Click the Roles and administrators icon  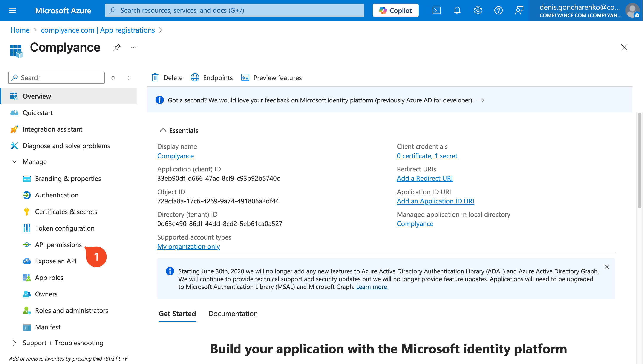click(26, 311)
